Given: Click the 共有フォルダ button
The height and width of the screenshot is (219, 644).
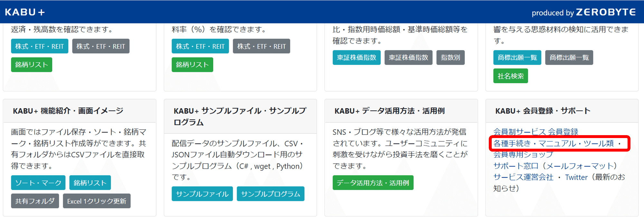Looking at the screenshot, I should pyautogui.click(x=35, y=201).
